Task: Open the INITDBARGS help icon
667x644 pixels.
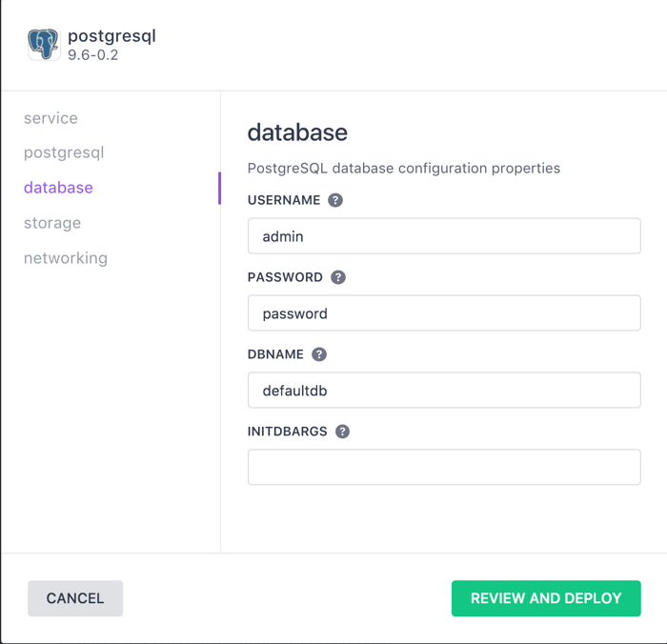Action: click(x=343, y=432)
